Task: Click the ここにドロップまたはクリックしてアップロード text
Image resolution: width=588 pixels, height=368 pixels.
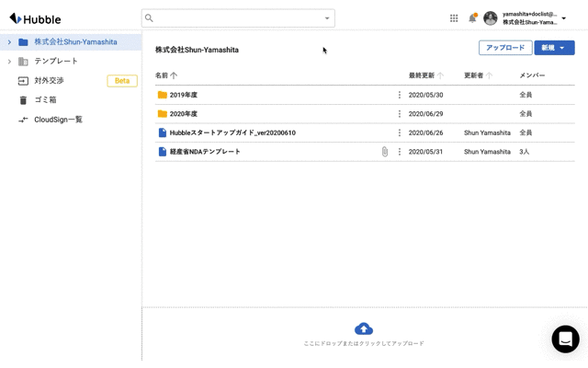Action: [364, 343]
